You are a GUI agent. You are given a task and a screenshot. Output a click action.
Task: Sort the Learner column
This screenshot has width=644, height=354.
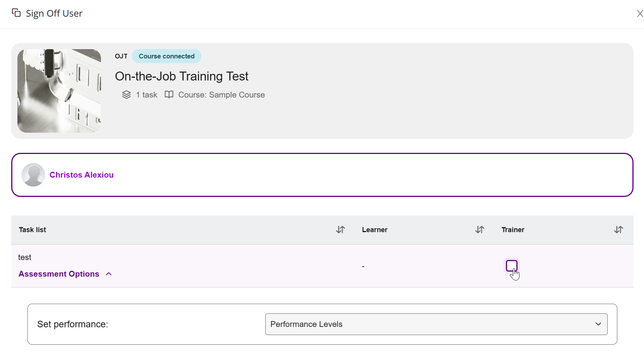(480, 230)
